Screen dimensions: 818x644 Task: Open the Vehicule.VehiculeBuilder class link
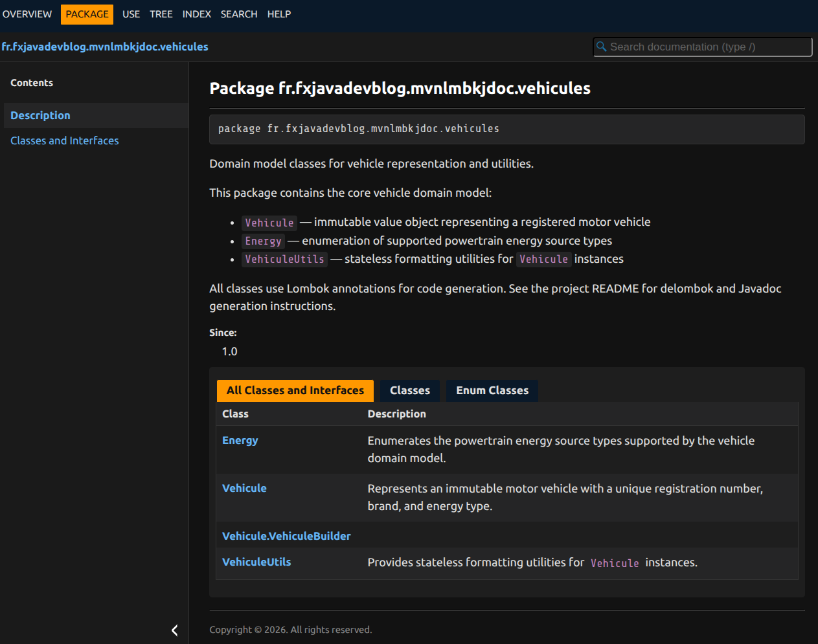286,536
